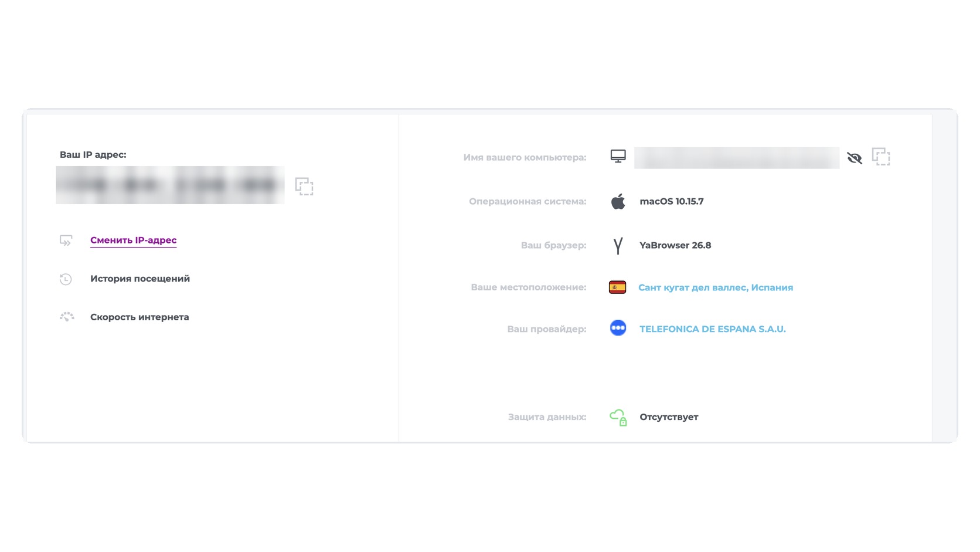This screenshot has height=552, width=980.
Task: Open the Сант кугат дел валлес, Испания location link
Action: click(x=716, y=287)
